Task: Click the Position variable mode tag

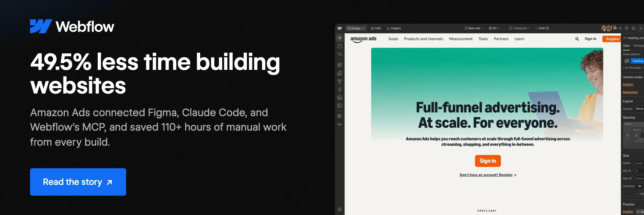Action: point(628,85)
